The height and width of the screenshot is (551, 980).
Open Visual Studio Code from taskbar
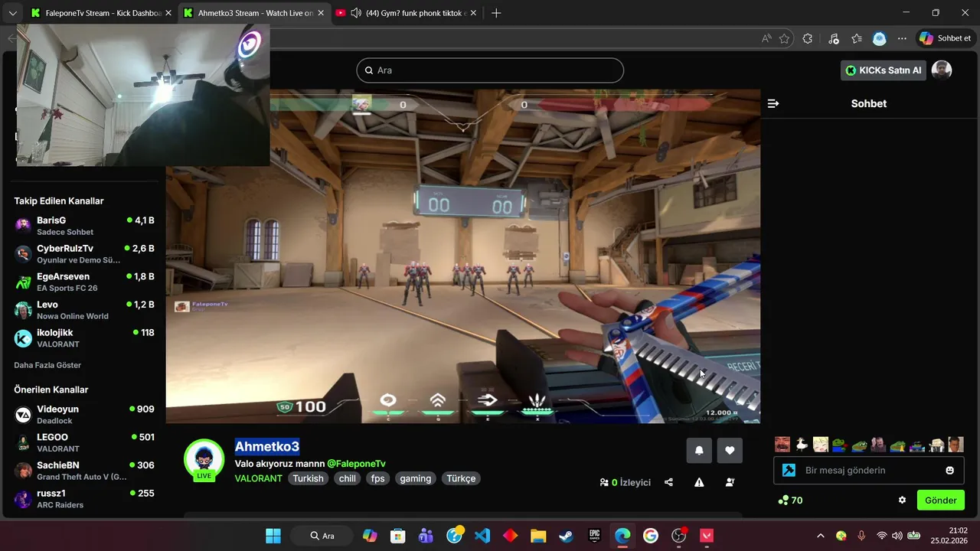482,536
